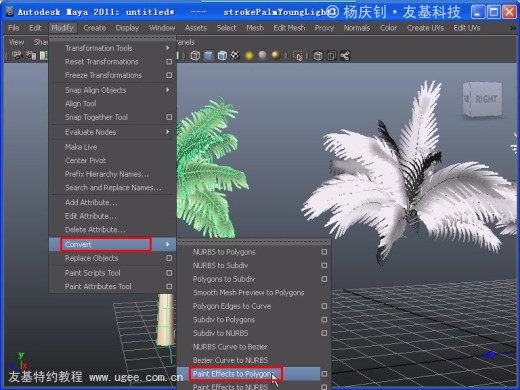Open Camera Attributes icon in panel toolbar
Image resolution: width=520 pixels, height=390 pixels.
pos(31,55)
